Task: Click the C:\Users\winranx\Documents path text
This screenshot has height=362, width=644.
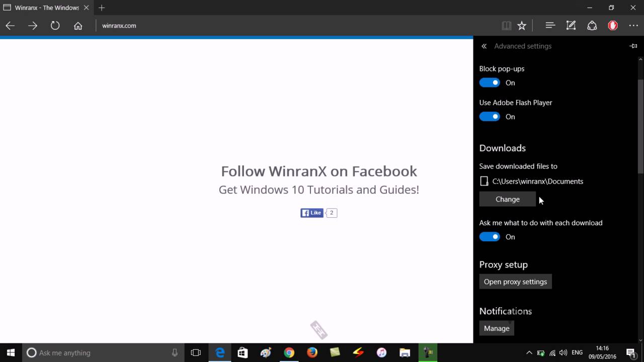Action: coord(538,182)
